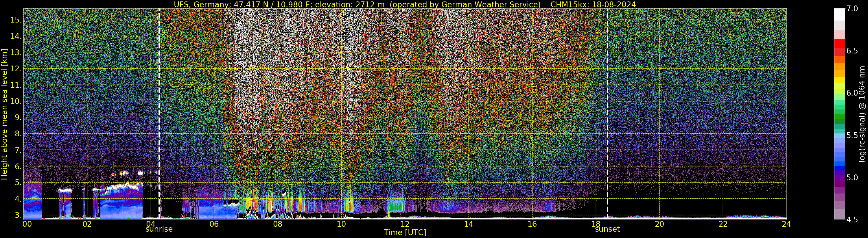This screenshot has height=238, width=868.
Task: Click the "Time [UTC]" axis label
Action: 405,233
